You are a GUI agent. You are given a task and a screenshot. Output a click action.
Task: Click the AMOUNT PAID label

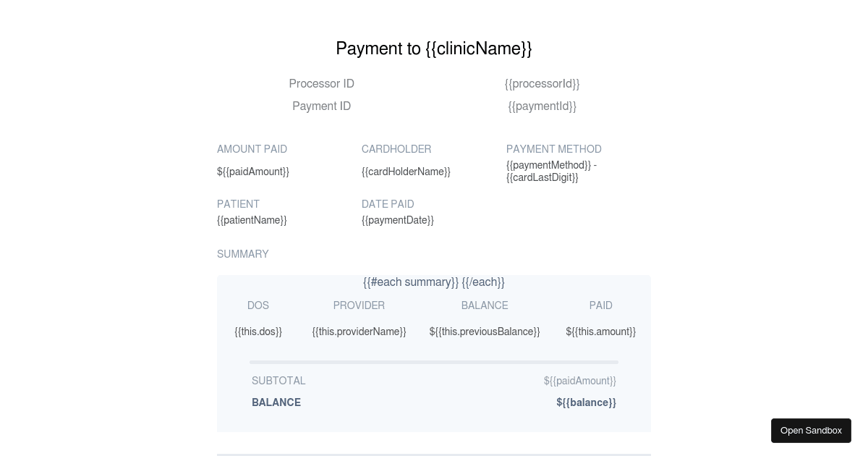(x=252, y=150)
